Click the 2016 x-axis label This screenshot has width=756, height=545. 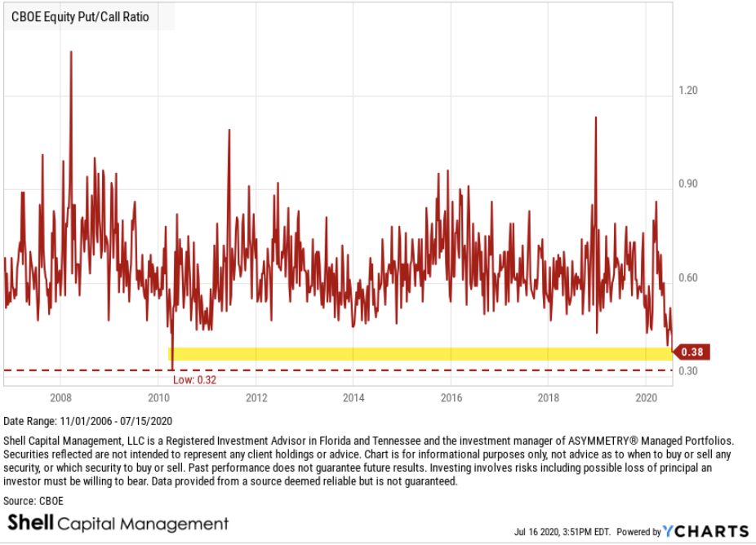(451, 398)
